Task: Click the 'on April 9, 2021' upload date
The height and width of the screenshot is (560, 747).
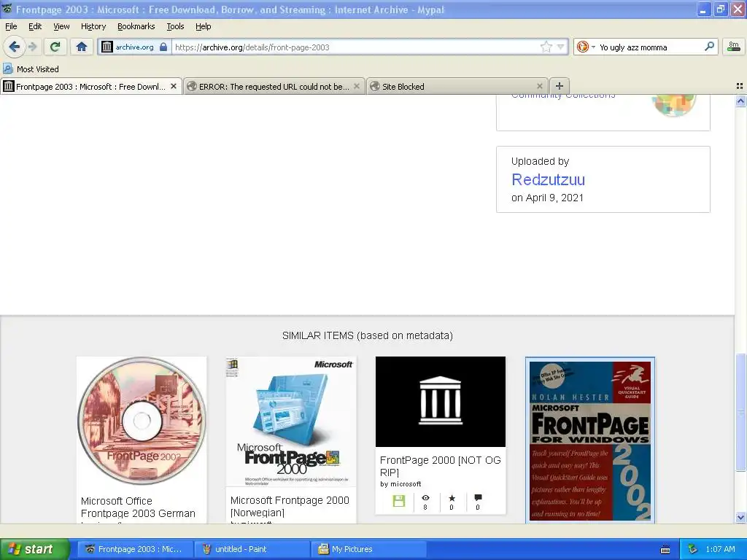Action: tap(547, 198)
